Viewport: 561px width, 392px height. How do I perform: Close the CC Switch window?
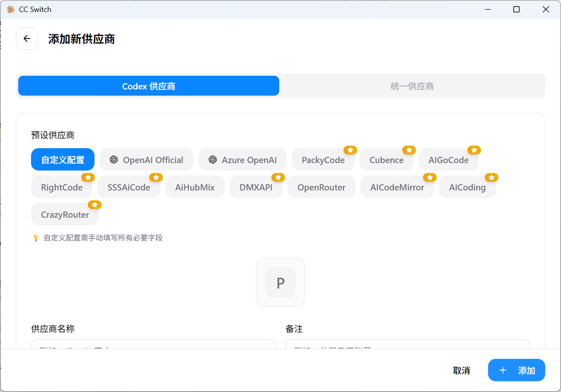coord(546,9)
